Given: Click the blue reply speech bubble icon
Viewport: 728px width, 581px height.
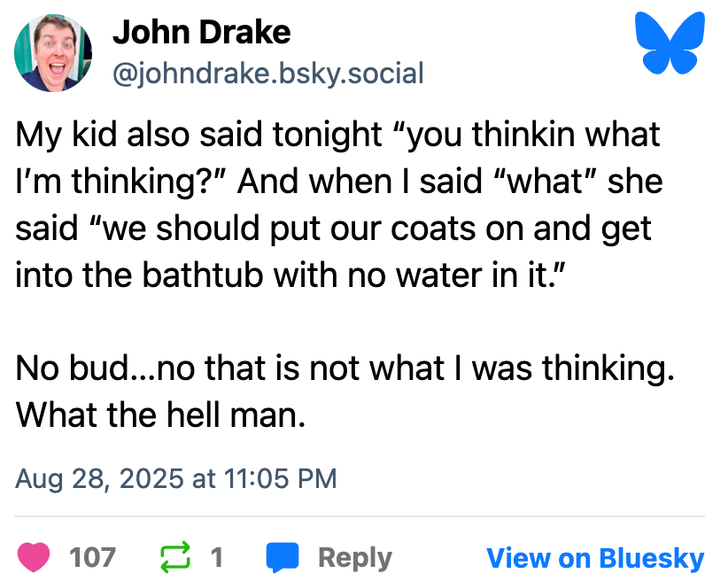Looking at the screenshot, I should point(283,557).
